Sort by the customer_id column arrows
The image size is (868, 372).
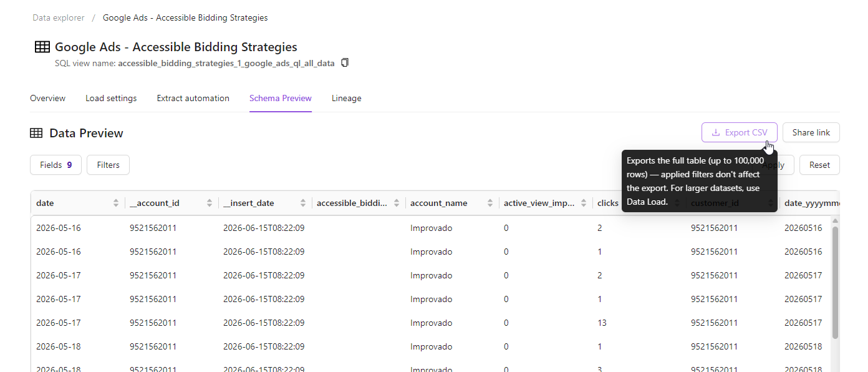point(771,203)
